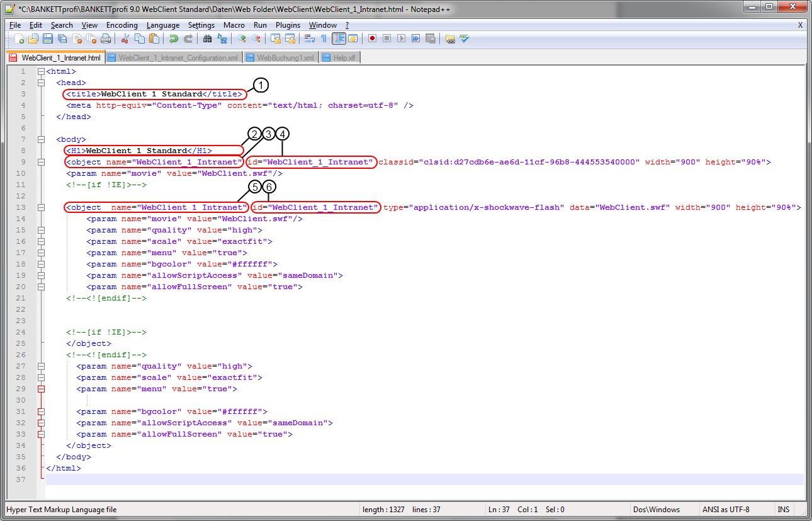Click the Cut scissors icon

tap(125, 39)
